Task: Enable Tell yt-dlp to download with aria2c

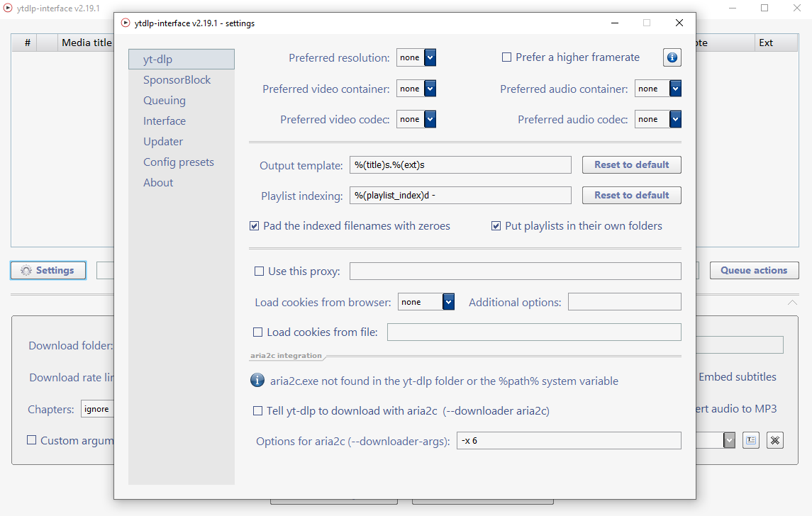Action: (257, 411)
